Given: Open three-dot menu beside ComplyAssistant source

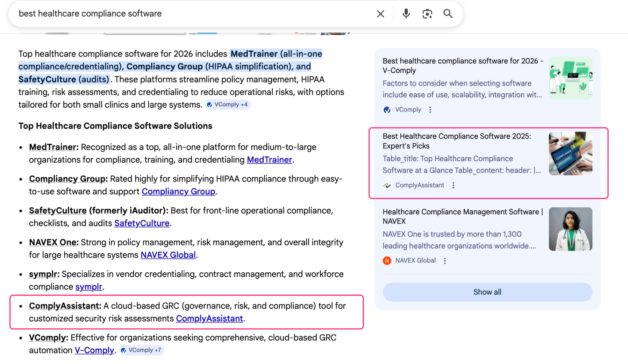Looking at the screenshot, I should pos(453,185).
